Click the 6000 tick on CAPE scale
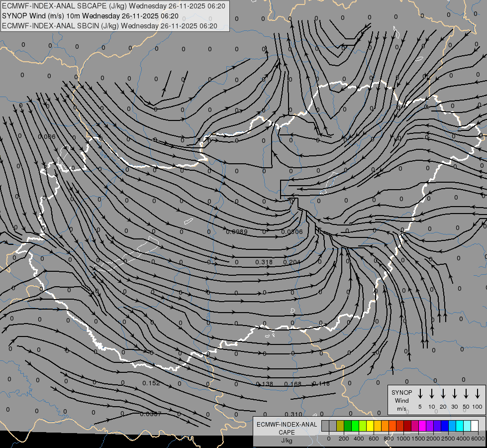The image size is (487, 448). [478, 439]
